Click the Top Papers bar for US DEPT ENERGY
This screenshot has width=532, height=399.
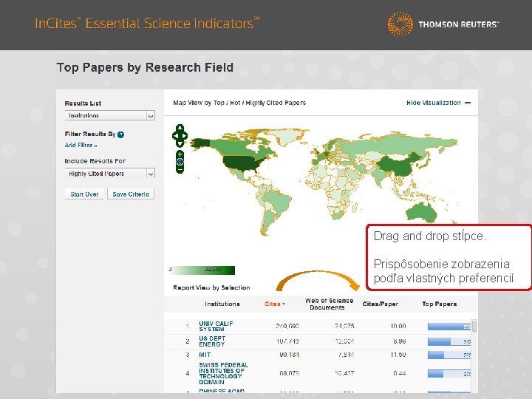449,341
